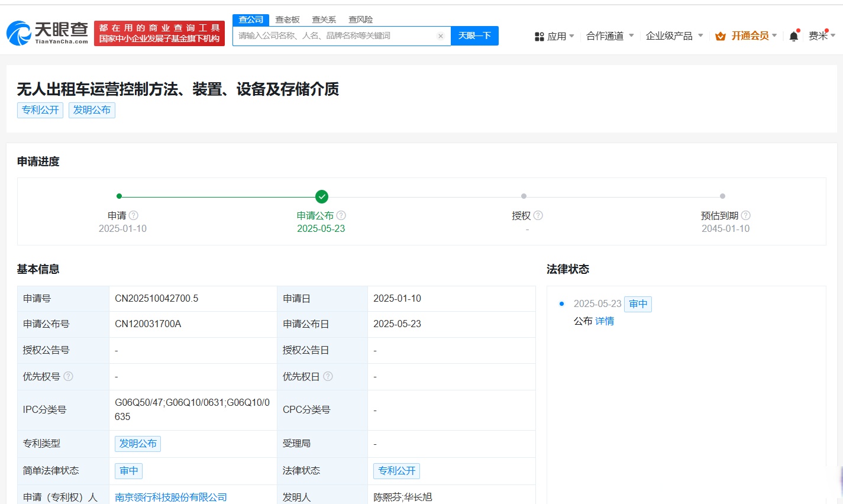
Task: Open the 应用 apps grid icon
Action: 539,35
